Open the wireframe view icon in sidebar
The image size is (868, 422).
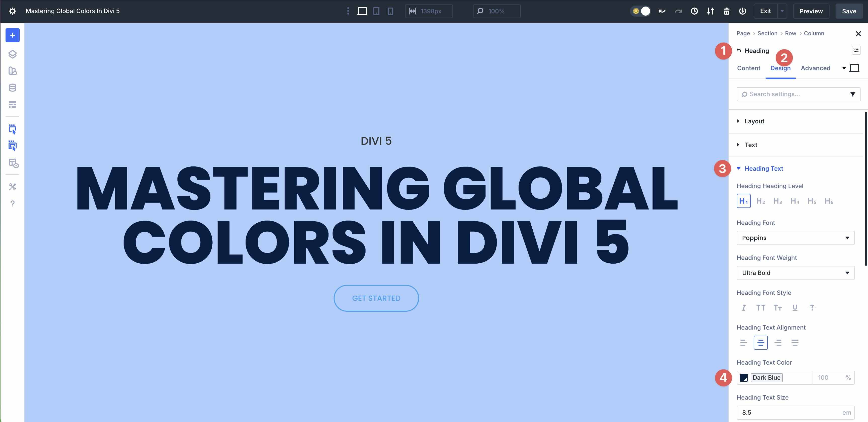[13, 104]
